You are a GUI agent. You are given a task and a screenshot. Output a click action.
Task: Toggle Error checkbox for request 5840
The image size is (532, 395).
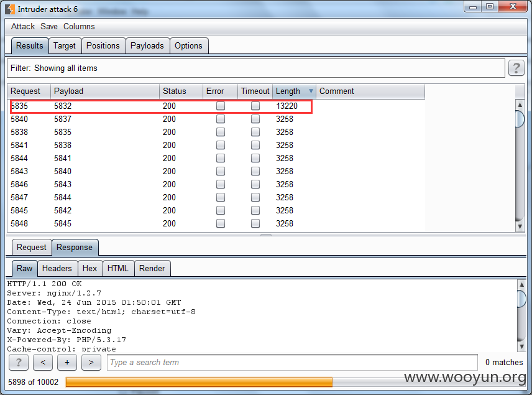pos(221,119)
